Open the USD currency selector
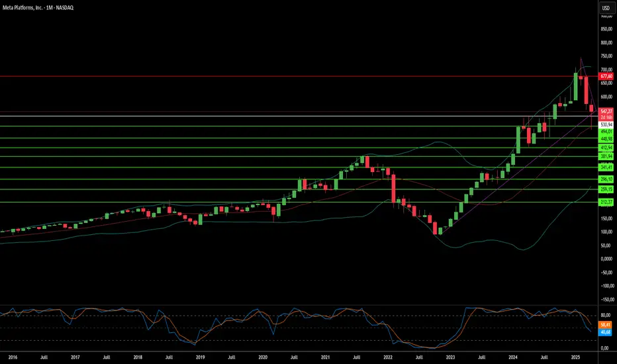 pyautogui.click(x=606, y=8)
